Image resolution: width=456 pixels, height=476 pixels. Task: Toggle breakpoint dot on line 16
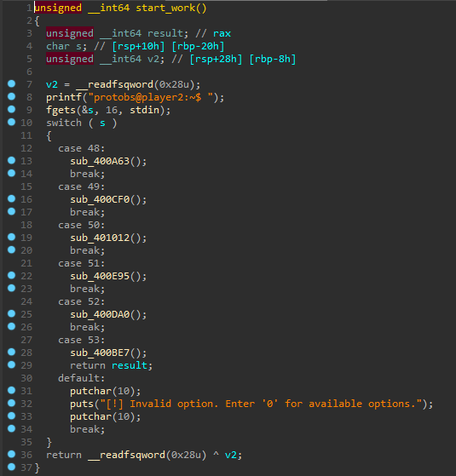(12, 198)
